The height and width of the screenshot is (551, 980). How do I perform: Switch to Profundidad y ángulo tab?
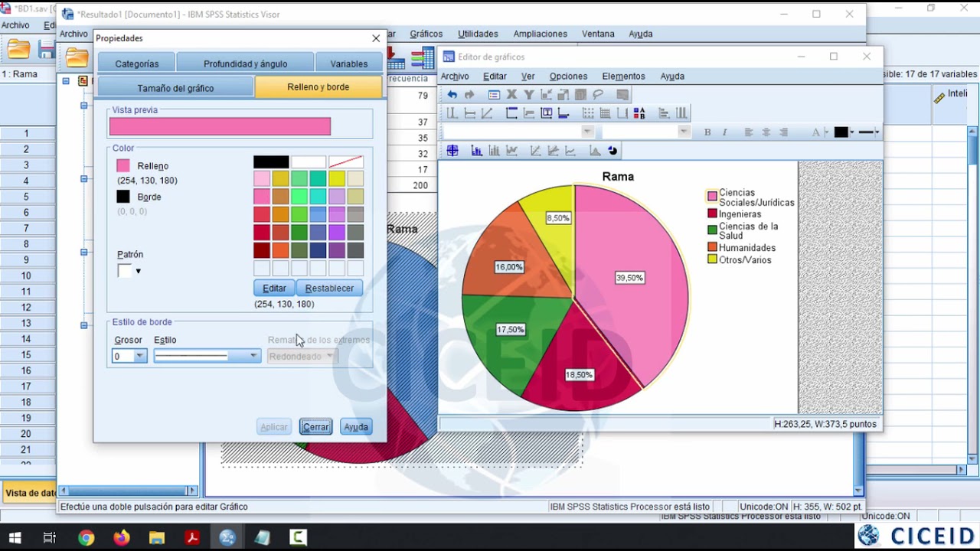click(x=246, y=64)
